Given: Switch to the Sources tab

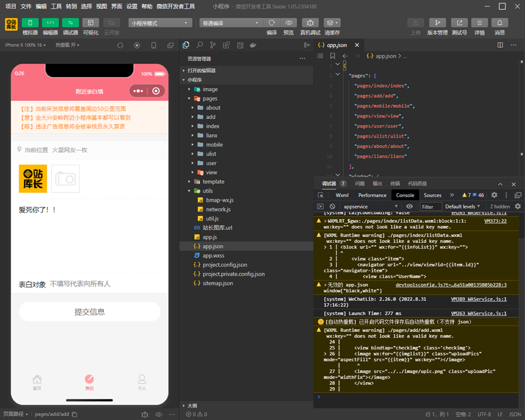Looking at the screenshot, I should [432, 195].
